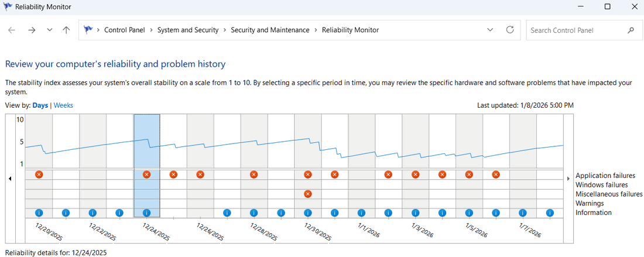Image resolution: width=644 pixels, height=257 pixels.
Task: Click the application failure icon for 12/28/2025
Action: (254, 174)
